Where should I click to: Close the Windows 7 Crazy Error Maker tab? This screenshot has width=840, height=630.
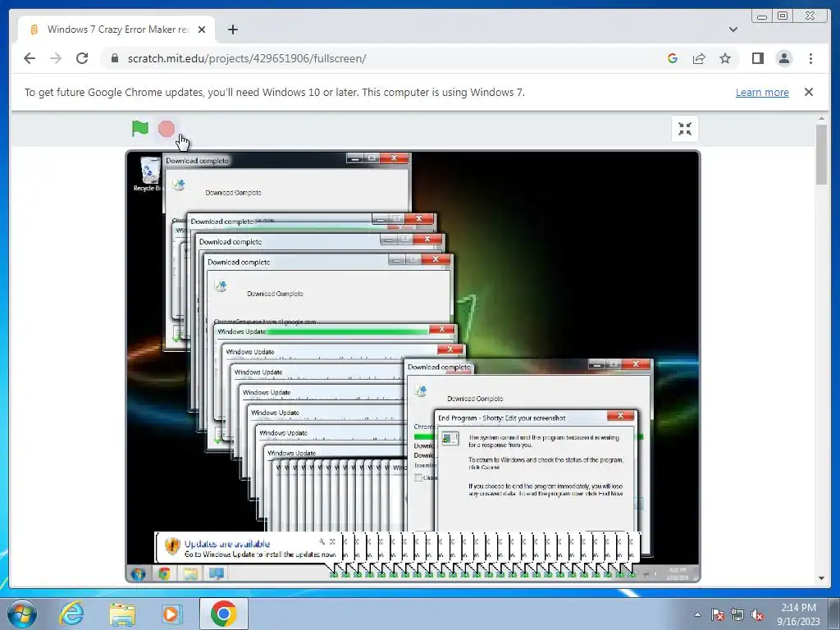coord(202,30)
